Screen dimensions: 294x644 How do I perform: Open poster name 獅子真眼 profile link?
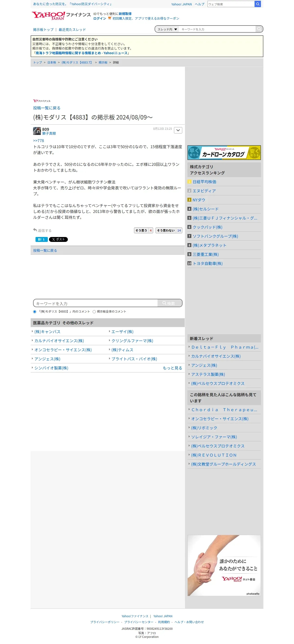(x=49, y=133)
